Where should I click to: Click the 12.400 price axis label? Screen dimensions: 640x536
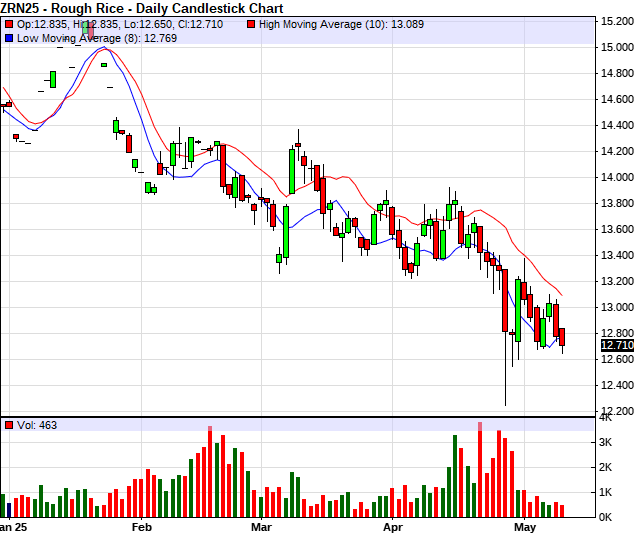tap(617, 385)
